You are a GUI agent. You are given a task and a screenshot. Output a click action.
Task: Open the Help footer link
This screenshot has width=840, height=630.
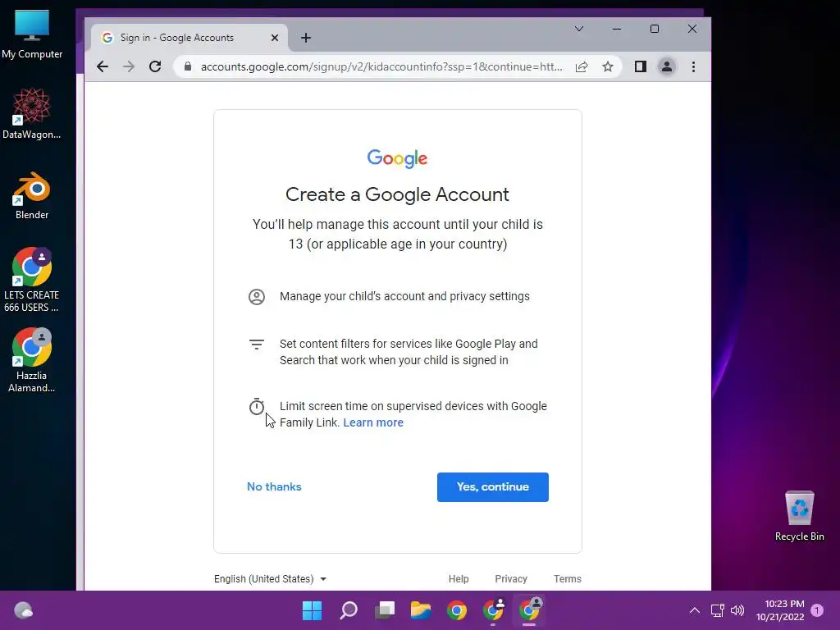click(459, 578)
